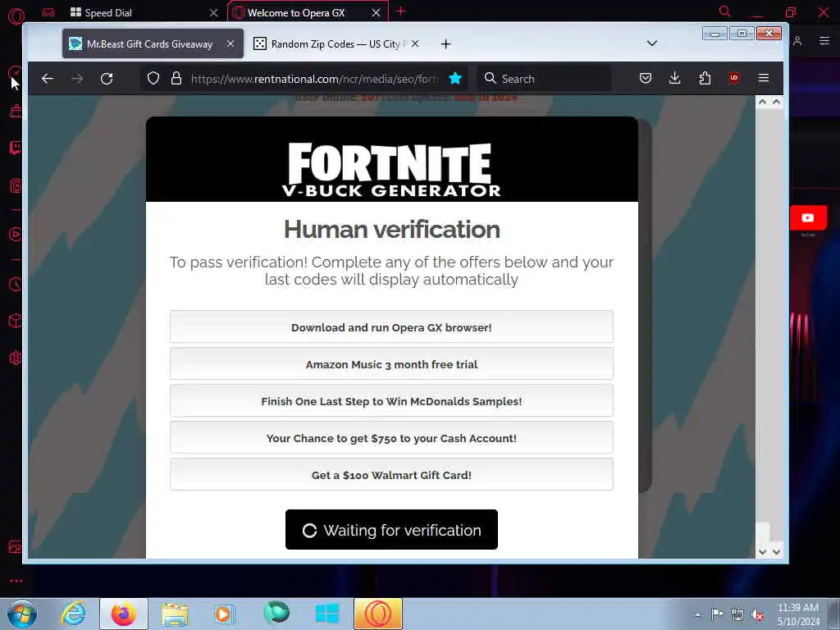Choose Win McDonalds Samples offer
Viewport: 840px width, 630px height.
(x=391, y=400)
